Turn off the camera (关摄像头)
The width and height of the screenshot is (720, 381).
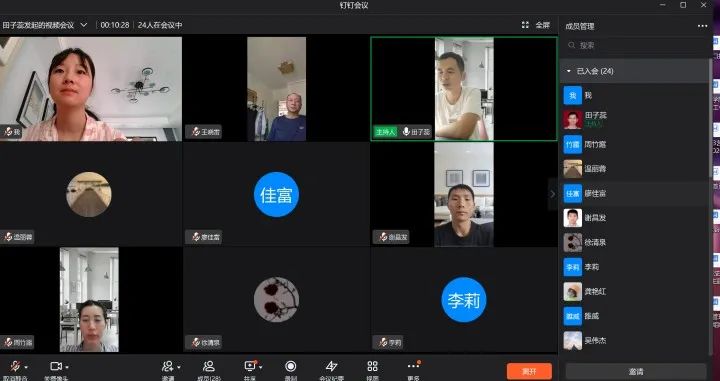pos(56,366)
